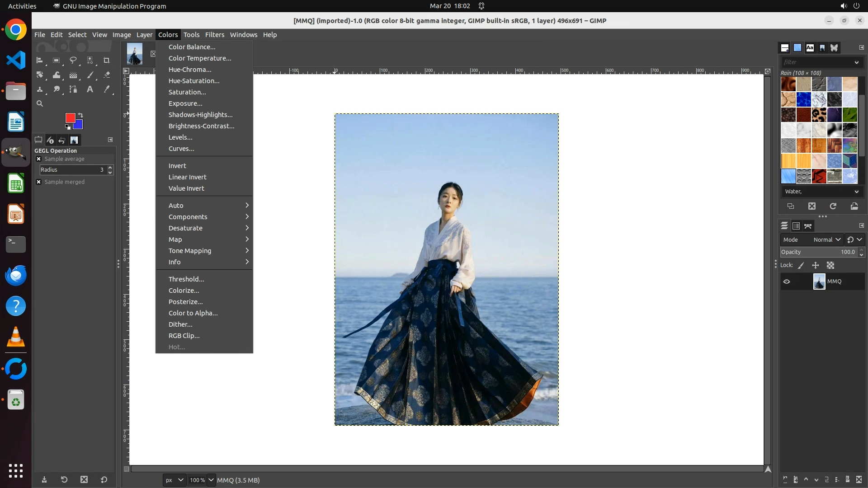
Task: Select the Crop tool
Action: click(106, 61)
